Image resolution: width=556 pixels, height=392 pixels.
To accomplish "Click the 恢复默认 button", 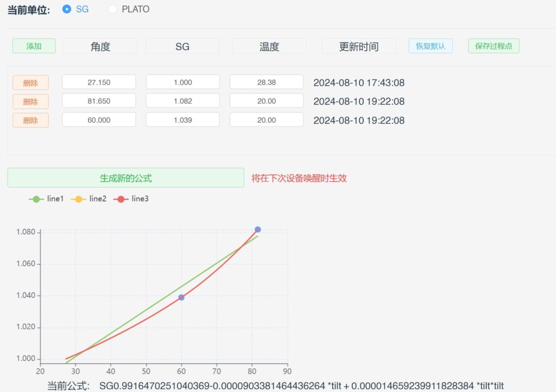I will [431, 46].
